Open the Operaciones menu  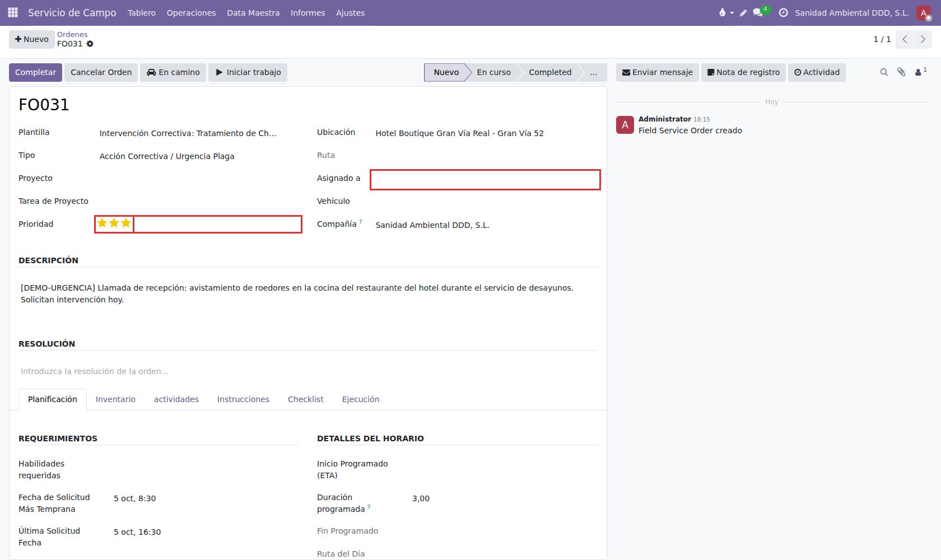191,12
